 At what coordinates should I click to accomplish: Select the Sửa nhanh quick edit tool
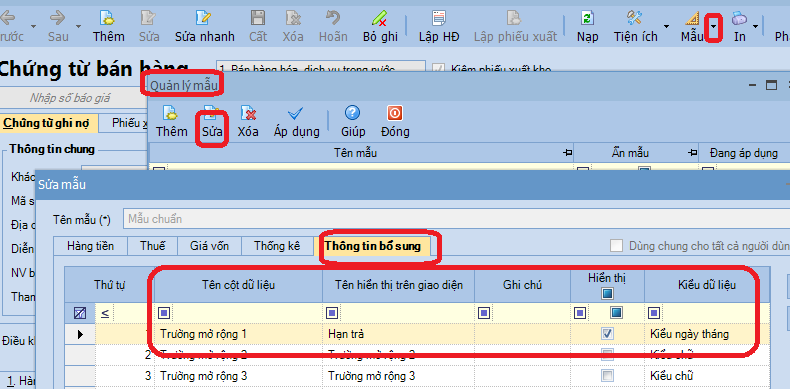[205, 26]
